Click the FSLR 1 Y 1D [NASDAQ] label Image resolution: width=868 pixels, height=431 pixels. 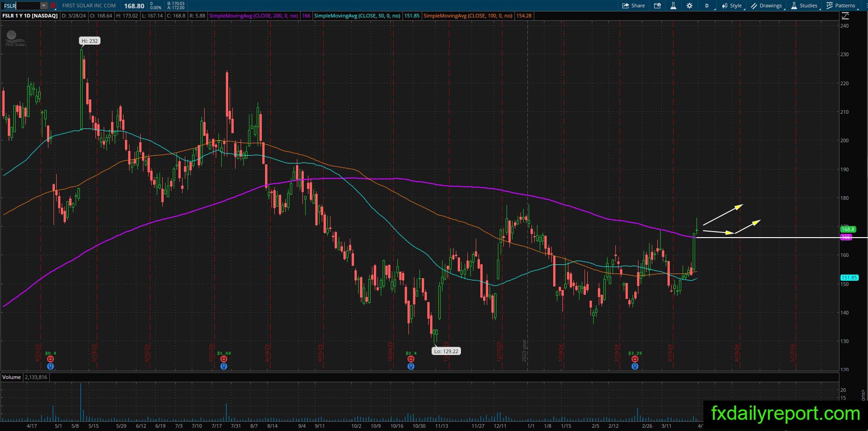30,16
